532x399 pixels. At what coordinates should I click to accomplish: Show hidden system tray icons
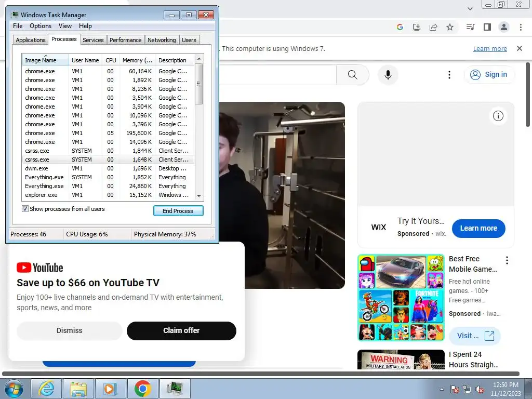(x=442, y=389)
